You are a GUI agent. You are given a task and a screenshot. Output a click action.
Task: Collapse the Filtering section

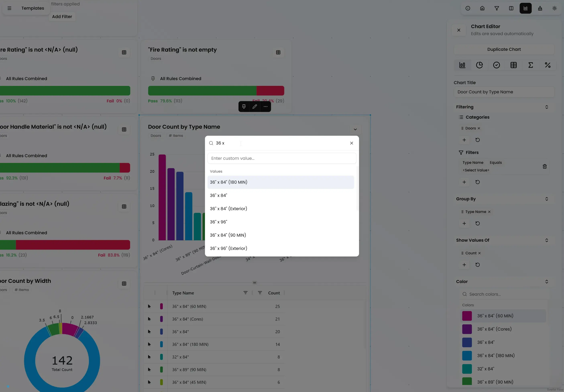(546, 107)
